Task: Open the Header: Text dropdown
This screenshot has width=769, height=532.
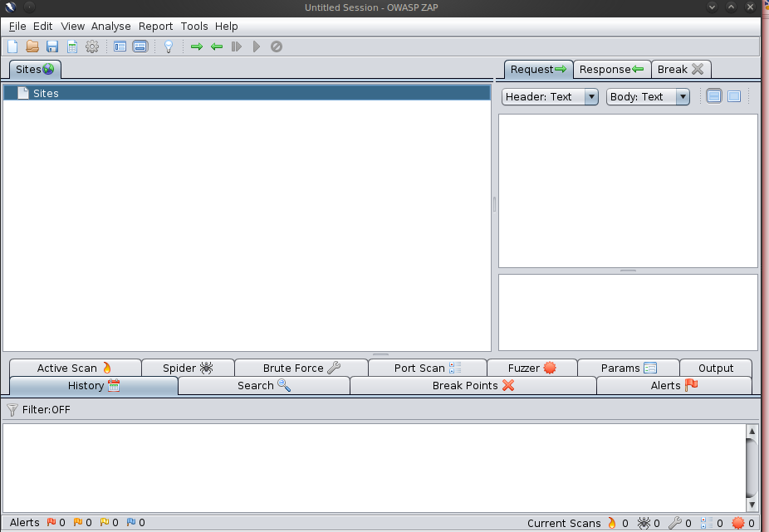Action: 550,96
